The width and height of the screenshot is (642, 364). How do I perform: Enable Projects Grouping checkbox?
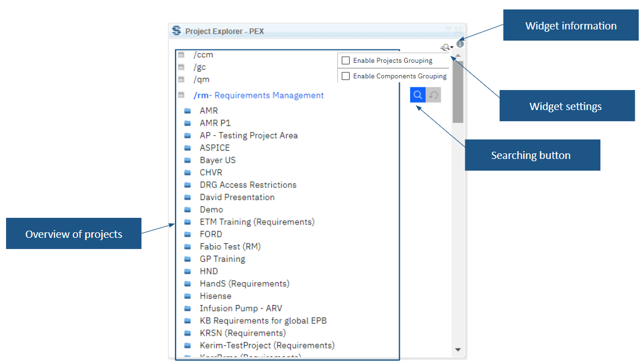(345, 60)
